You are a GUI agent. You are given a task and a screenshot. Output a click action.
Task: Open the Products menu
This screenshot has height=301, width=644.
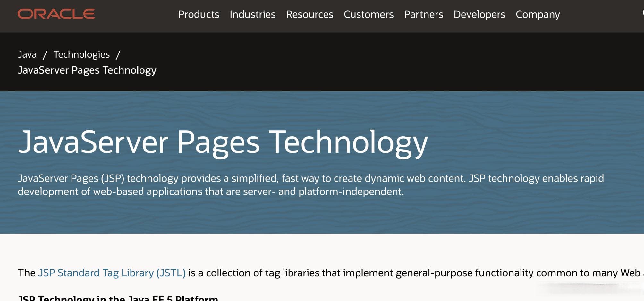pyautogui.click(x=199, y=14)
